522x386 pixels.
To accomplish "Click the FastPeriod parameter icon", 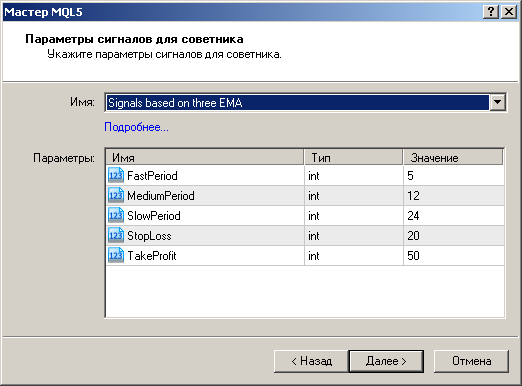I will tap(116, 175).
